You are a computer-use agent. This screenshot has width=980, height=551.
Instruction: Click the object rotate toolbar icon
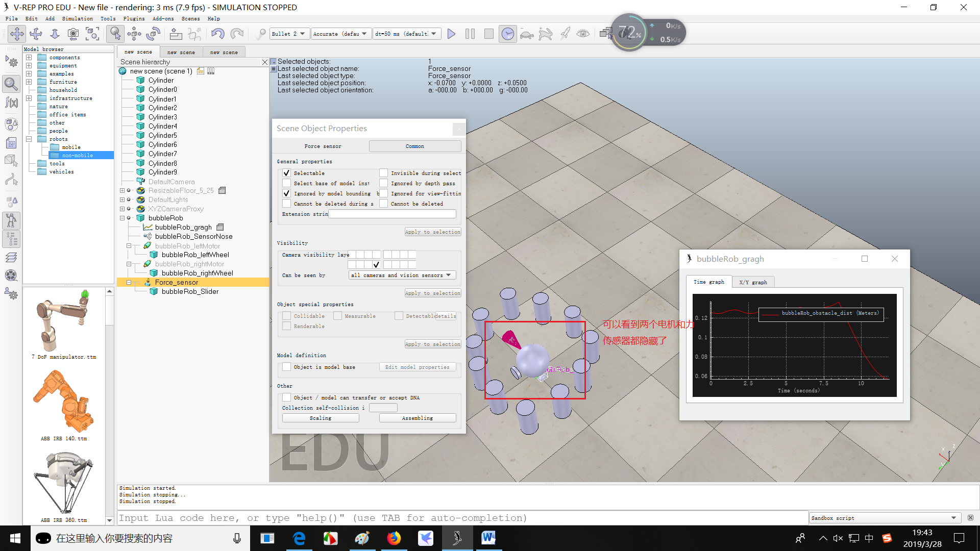pos(153,34)
